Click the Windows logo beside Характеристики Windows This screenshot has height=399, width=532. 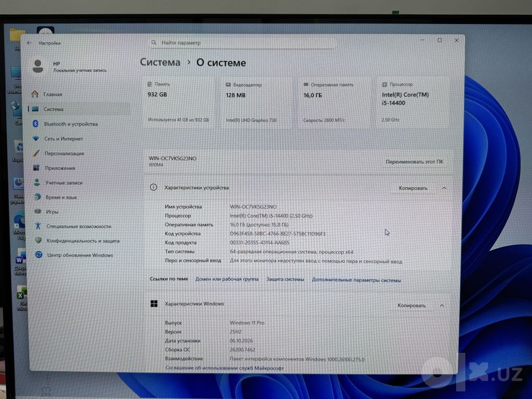[x=154, y=304]
